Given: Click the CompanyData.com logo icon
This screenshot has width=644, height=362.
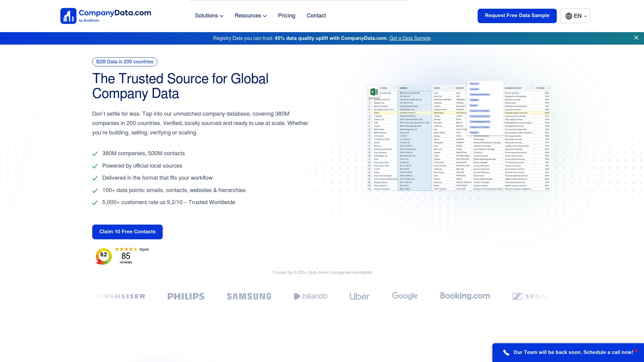Looking at the screenshot, I should coord(68,15).
